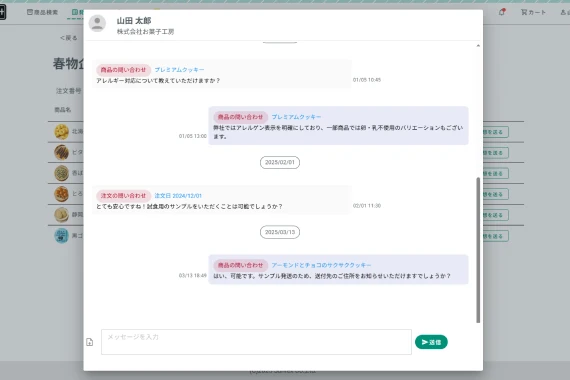Select the reply starting はい、可能です
Viewport: 570px width, 380px height.
(332, 276)
